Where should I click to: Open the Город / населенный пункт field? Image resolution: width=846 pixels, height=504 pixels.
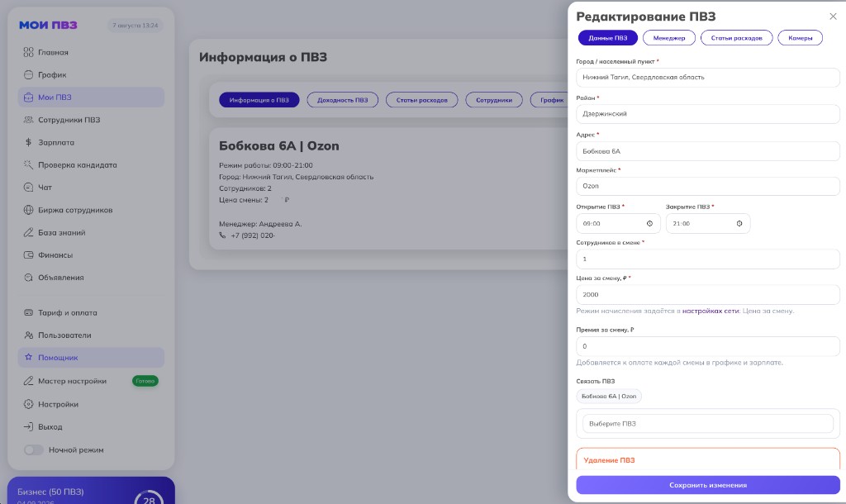[x=708, y=77]
